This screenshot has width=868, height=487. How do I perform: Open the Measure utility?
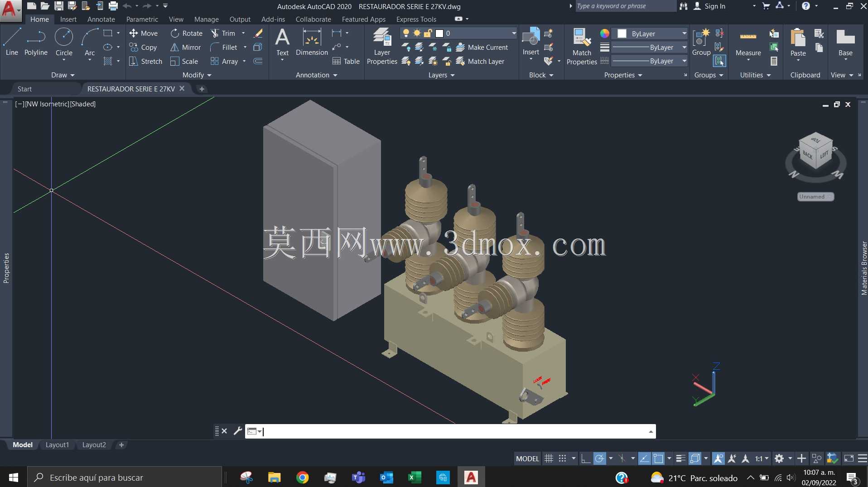point(748,43)
